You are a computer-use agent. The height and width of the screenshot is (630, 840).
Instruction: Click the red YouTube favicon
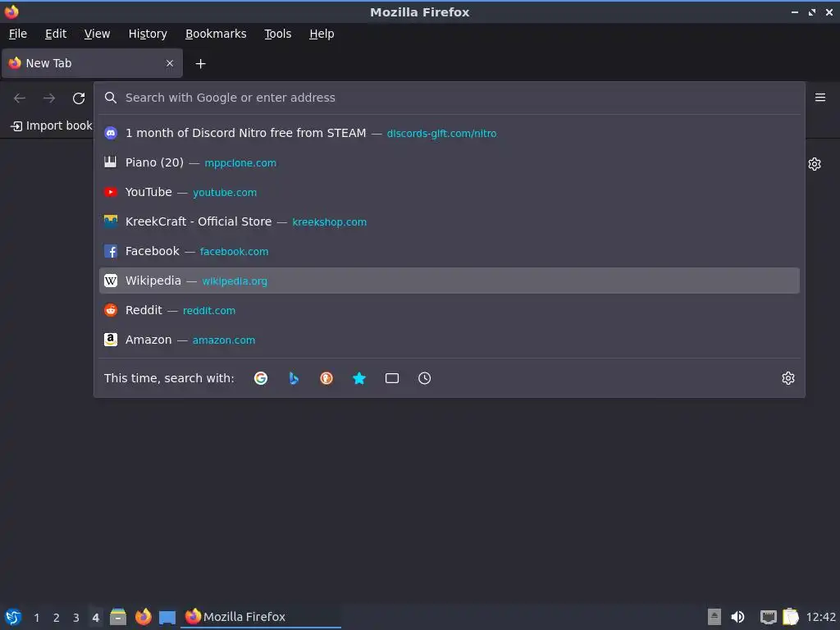click(111, 192)
